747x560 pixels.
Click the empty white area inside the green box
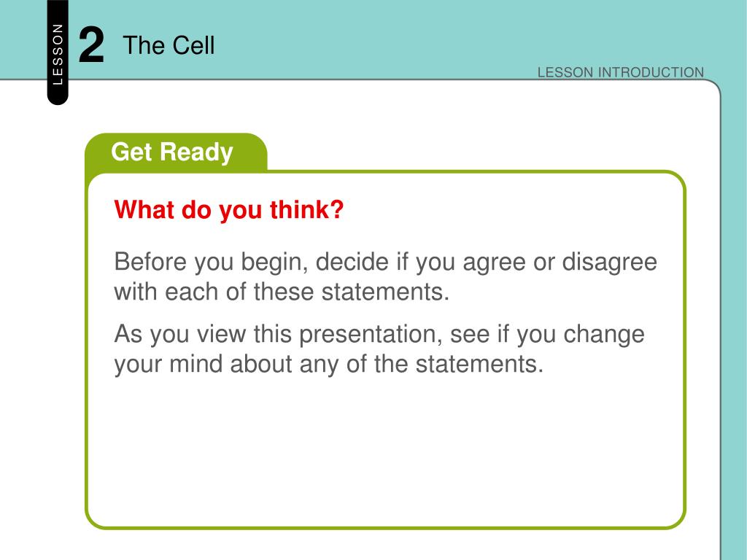[x=386, y=452]
